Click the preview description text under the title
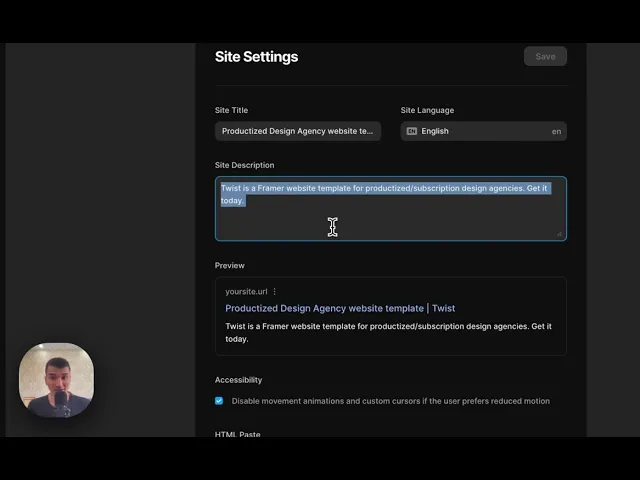Viewport: 640px width, 480px height. pyautogui.click(x=388, y=332)
